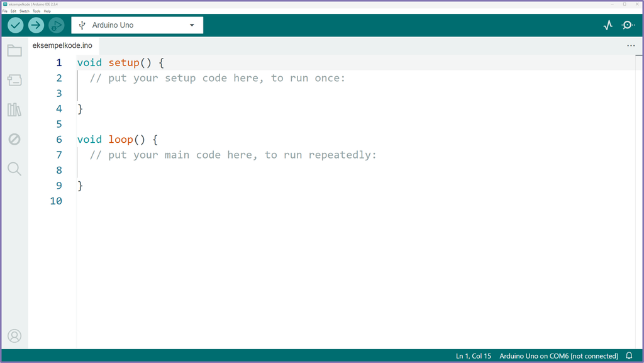Click the editor vertical scrollbar
This screenshot has height=363, width=644.
639,201
